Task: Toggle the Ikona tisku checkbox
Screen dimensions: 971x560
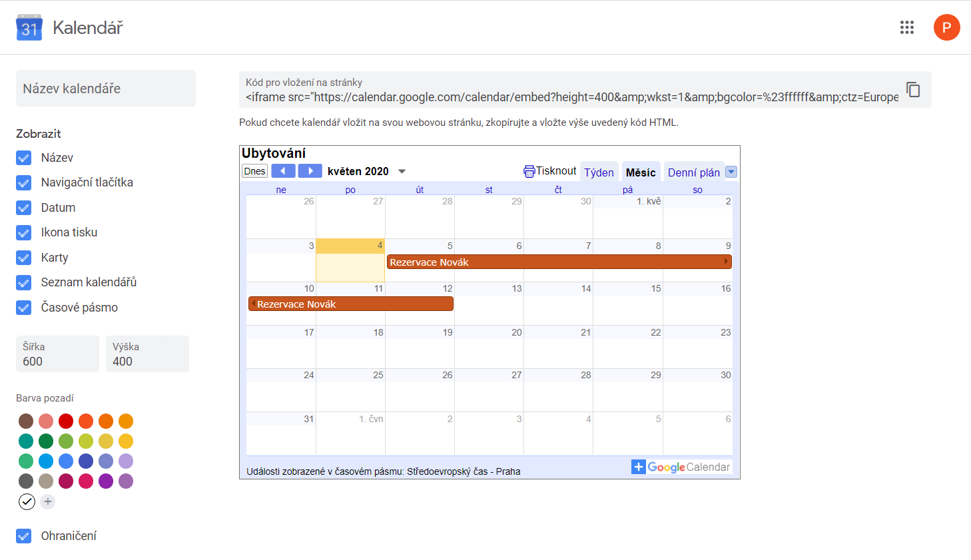Action: coord(24,232)
